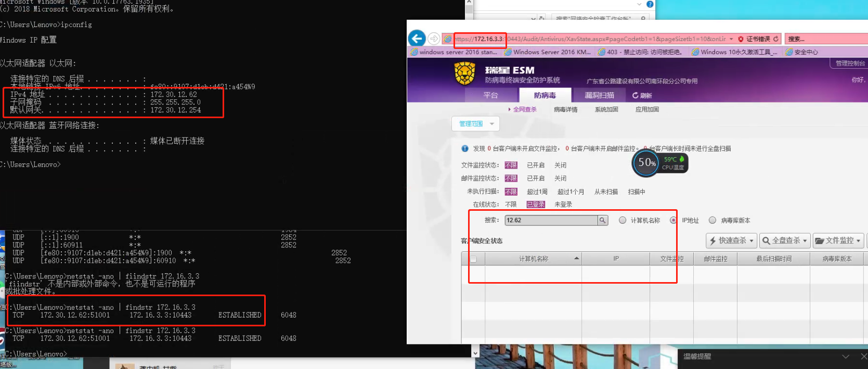Select the 病毒详情 sub-menu
The height and width of the screenshot is (369, 868).
(565, 109)
